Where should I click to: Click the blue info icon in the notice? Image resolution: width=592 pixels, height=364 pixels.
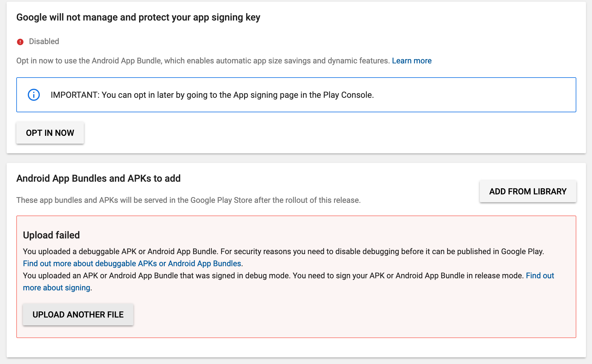[x=34, y=95]
